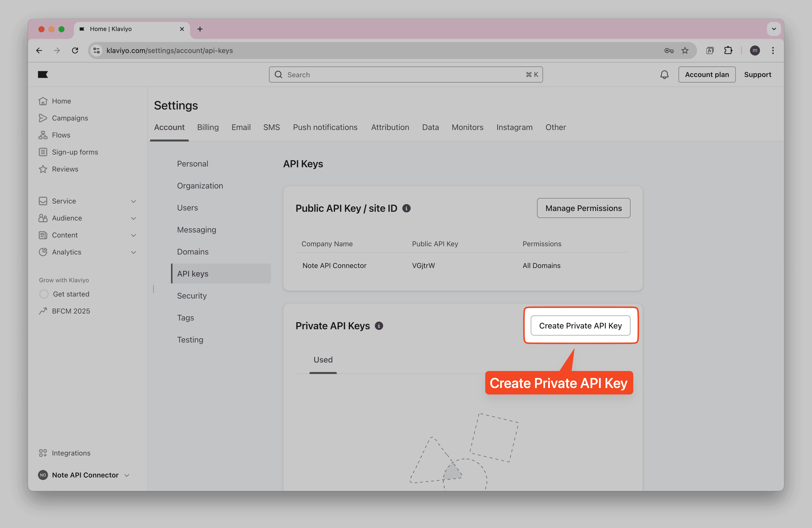Click Create Private API Key button
This screenshot has height=528, width=812.
click(x=580, y=325)
